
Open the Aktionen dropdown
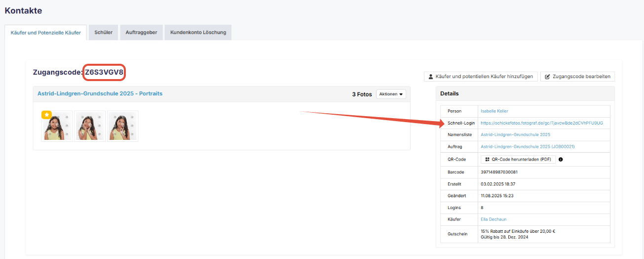point(391,94)
